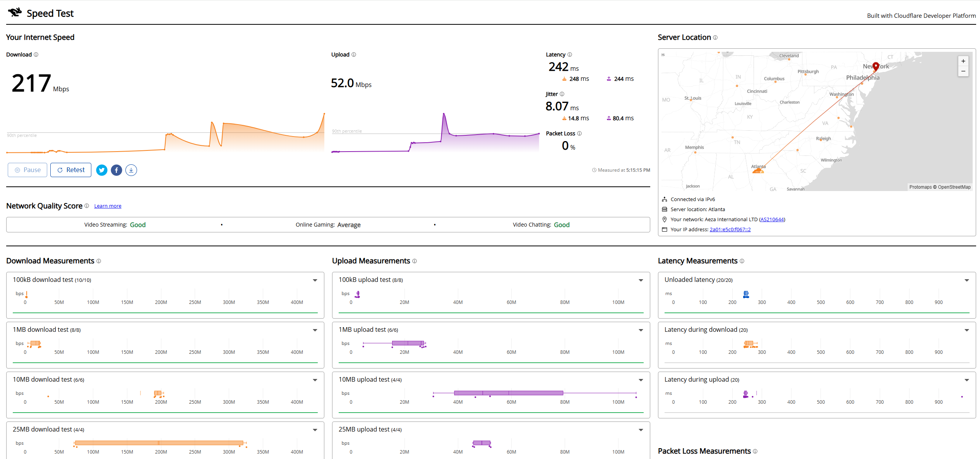Click the Video Chatting: Good score
Viewport: 980px width, 459px height.
pos(541,225)
